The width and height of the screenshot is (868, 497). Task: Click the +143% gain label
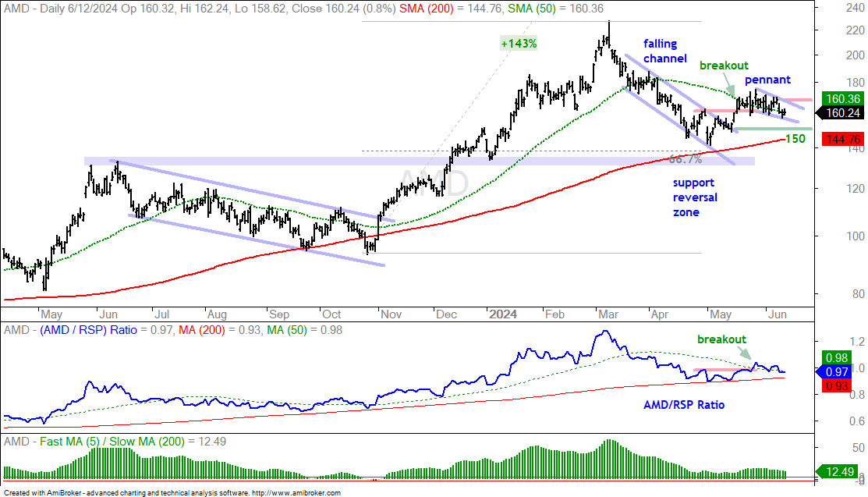point(519,43)
